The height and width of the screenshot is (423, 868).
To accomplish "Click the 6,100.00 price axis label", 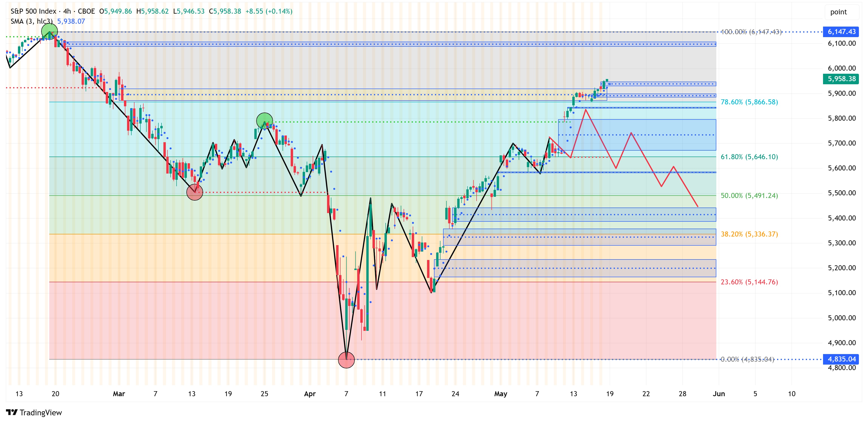I will (842, 43).
